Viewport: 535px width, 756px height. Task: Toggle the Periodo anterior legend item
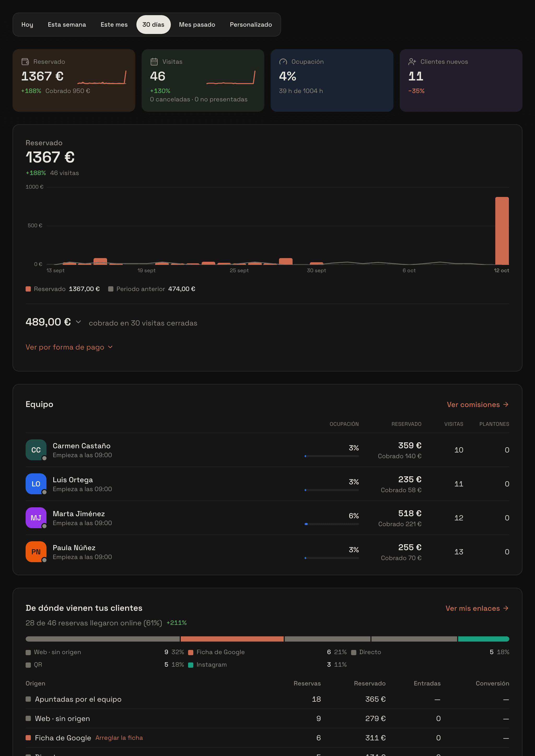[x=152, y=289]
